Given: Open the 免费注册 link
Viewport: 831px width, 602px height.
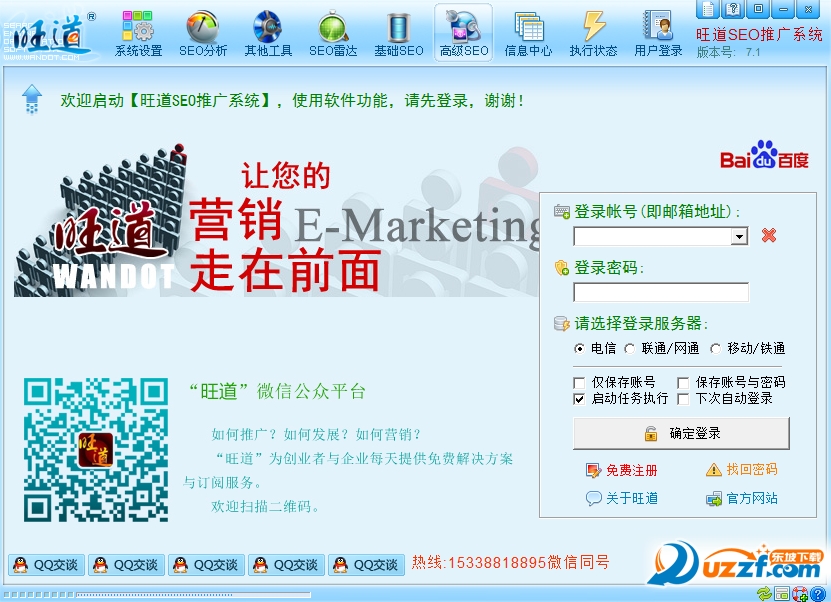Looking at the screenshot, I should 622,470.
